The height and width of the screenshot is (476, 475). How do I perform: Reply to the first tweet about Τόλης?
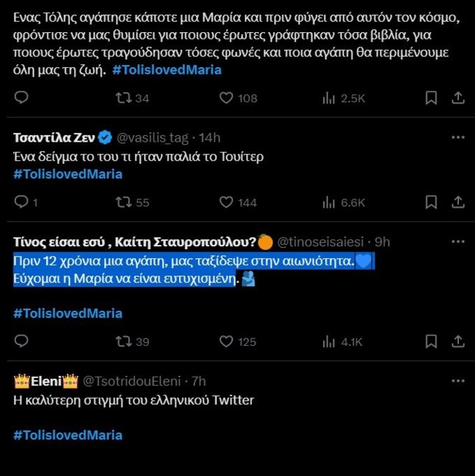click(21, 98)
